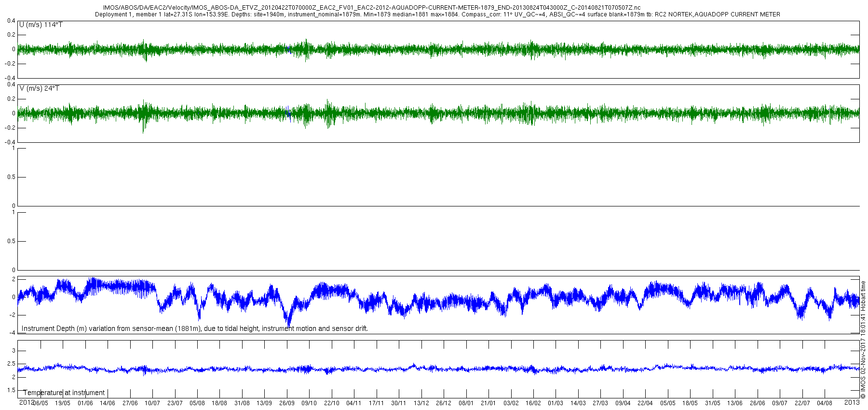Click the '18/05' date tick label

690,403
